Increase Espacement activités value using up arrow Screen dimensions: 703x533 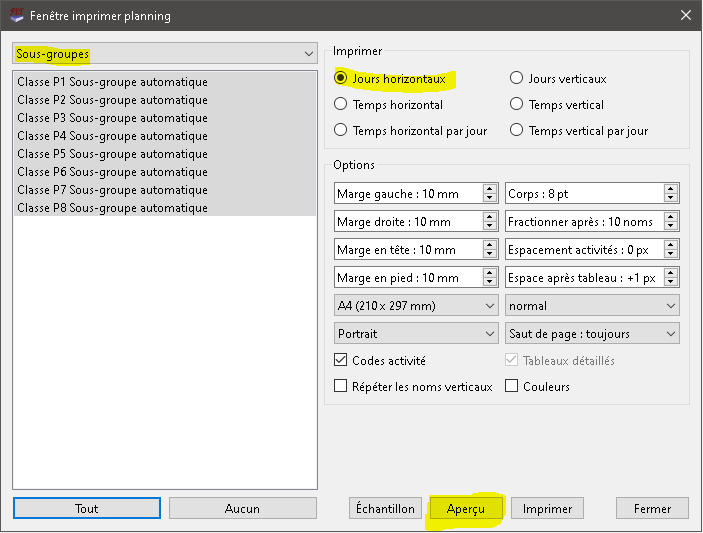click(x=670, y=245)
